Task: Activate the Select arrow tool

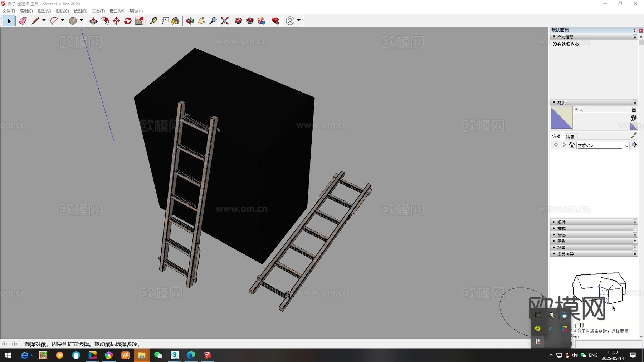Action: (x=9, y=21)
